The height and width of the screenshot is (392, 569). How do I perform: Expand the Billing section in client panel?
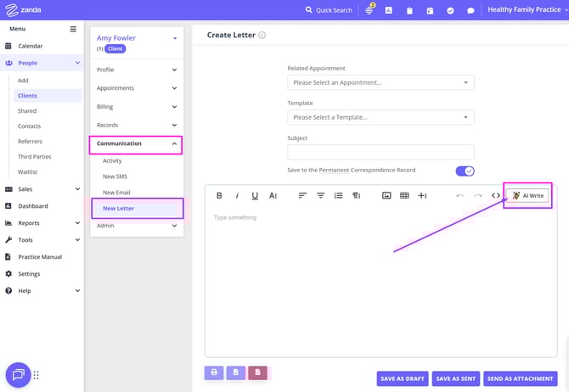coord(137,107)
